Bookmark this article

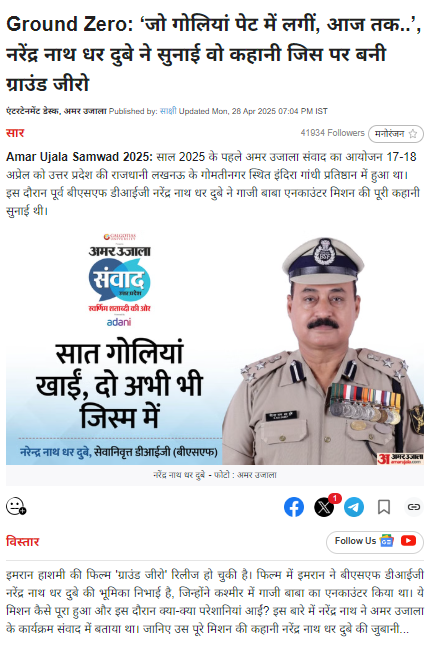tap(384, 507)
